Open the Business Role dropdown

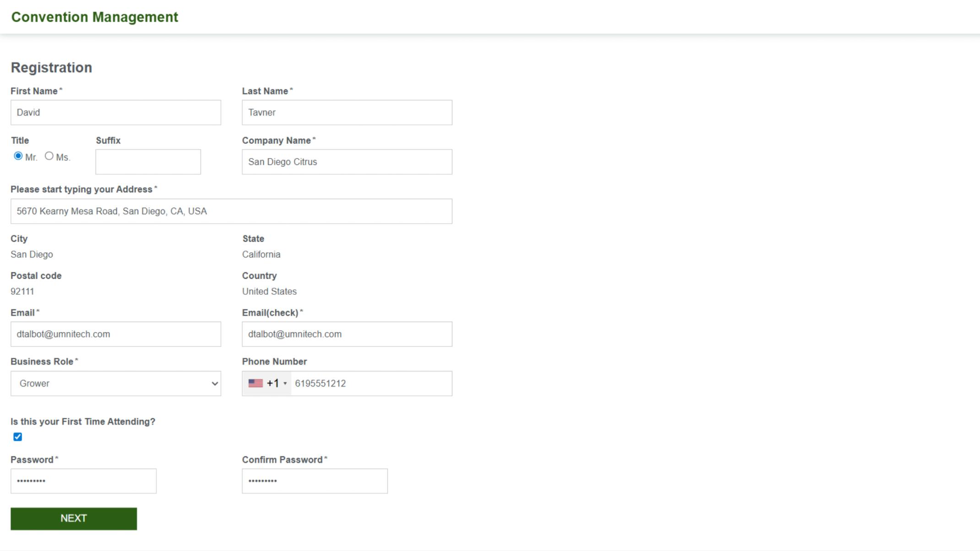(x=116, y=384)
